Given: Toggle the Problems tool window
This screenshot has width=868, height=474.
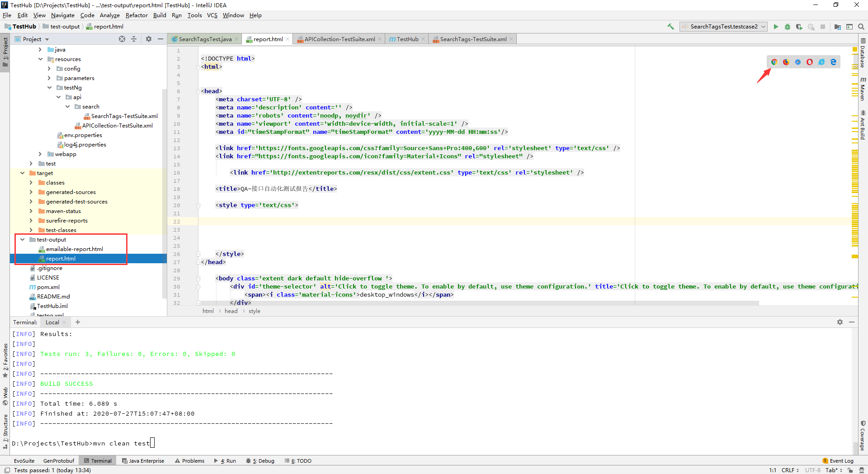Looking at the screenshot, I should 190,461.
